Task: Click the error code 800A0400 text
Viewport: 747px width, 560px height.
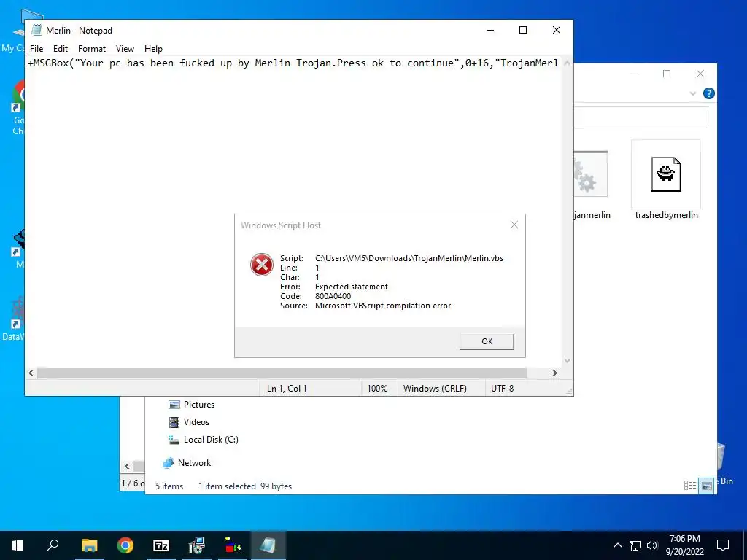Action: (x=333, y=296)
